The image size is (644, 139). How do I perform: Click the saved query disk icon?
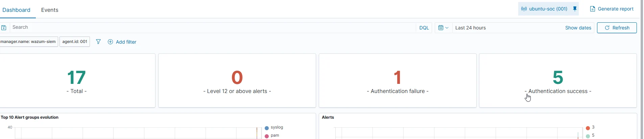click(x=4, y=28)
